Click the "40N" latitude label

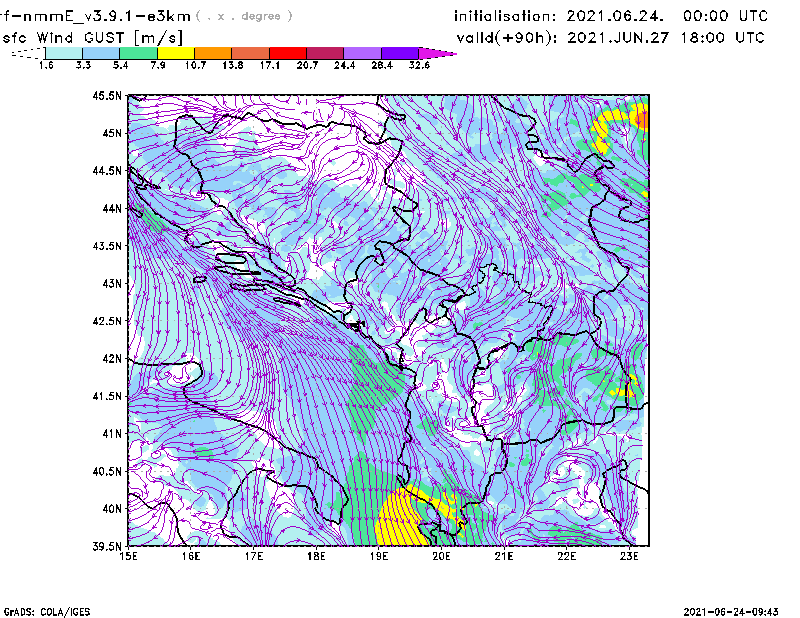112,509
